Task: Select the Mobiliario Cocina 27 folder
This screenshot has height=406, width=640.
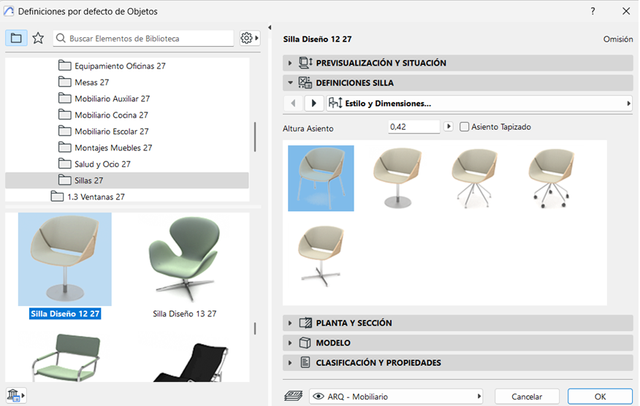Action: point(103,115)
